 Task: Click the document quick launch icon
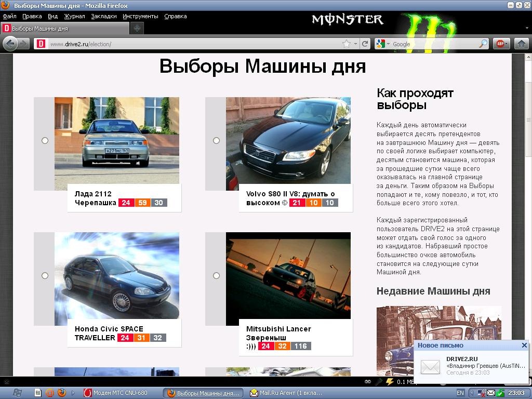(x=38, y=393)
